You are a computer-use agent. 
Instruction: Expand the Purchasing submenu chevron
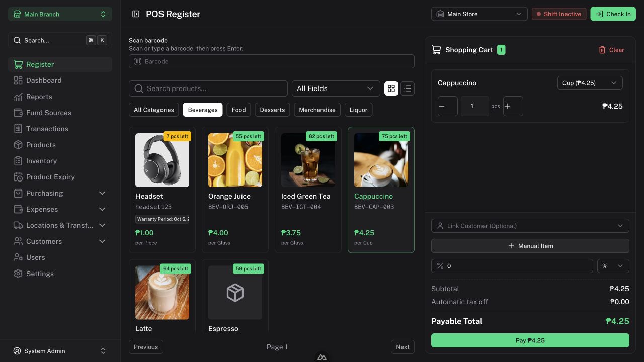click(102, 193)
